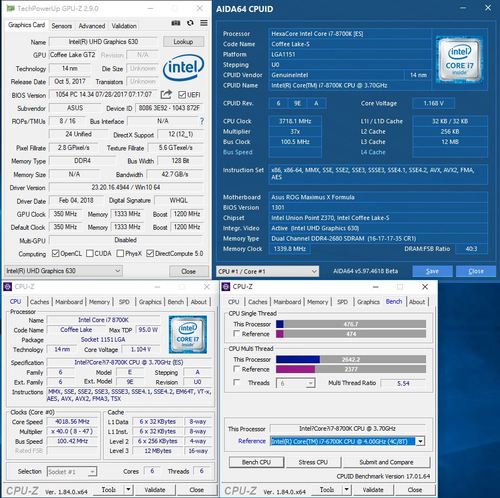Click the GPU-Z title bar app icon
This screenshot has height=498, width=500.
point(10,8)
